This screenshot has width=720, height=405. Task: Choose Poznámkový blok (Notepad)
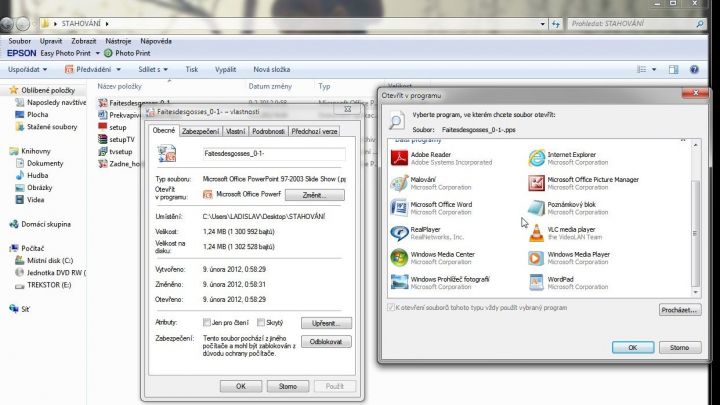point(568,208)
